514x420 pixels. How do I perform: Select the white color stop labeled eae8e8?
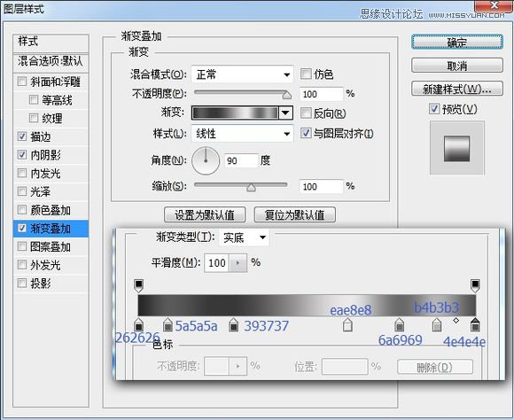pos(347,324)
